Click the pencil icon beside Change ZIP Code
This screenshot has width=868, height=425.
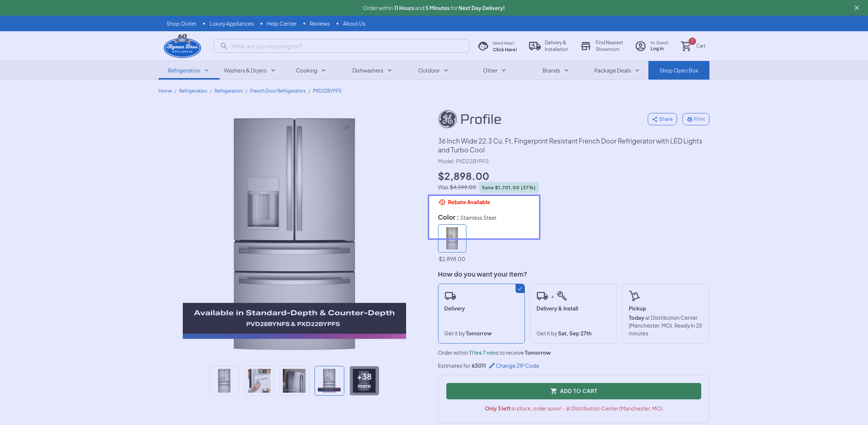coord(492,366)
